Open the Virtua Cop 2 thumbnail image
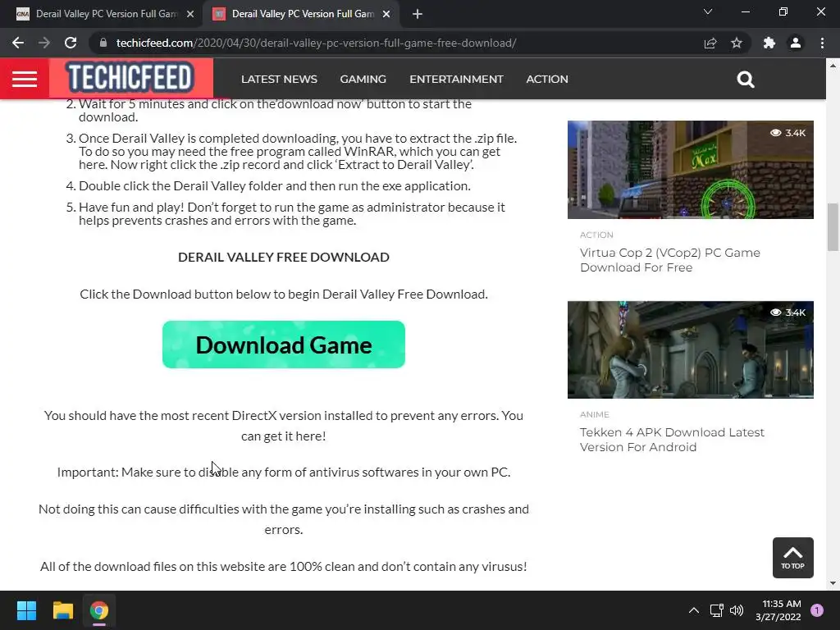Viewport: 840px width, 630px height. coord(691,169)
